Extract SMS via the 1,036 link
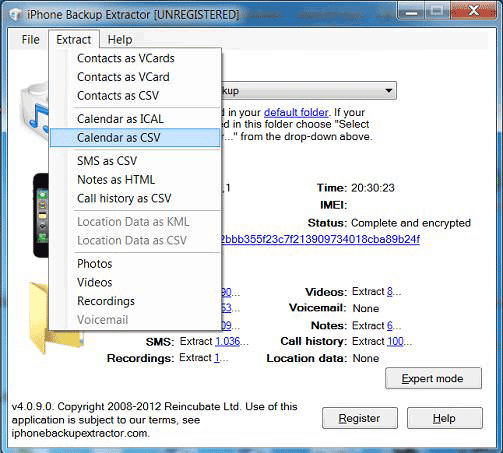Image resolution: width=503 pixels, height=453 pixels. (228, 341)
